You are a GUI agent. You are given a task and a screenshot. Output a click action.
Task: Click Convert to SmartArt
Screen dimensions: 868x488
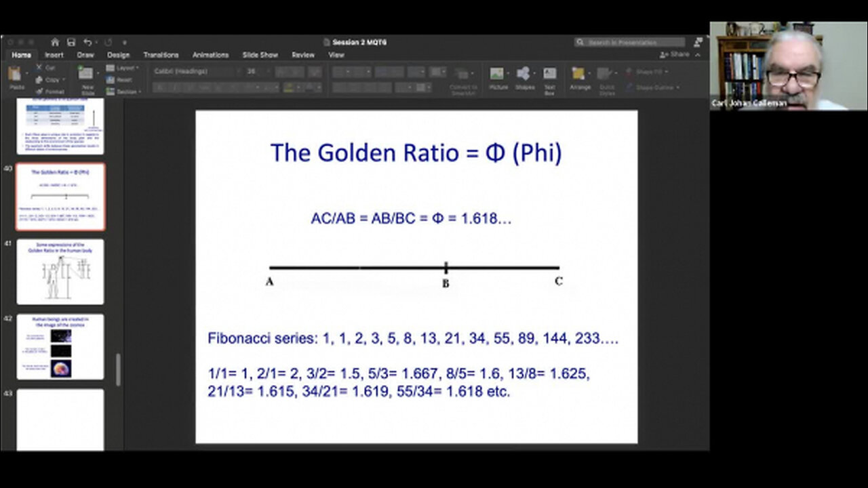tap(464, 81)
